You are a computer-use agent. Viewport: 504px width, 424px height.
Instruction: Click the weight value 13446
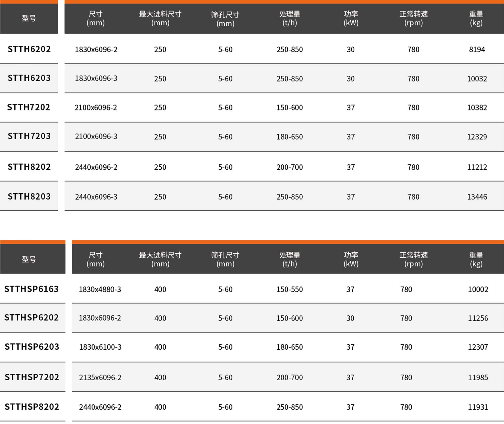click(477, 197)
